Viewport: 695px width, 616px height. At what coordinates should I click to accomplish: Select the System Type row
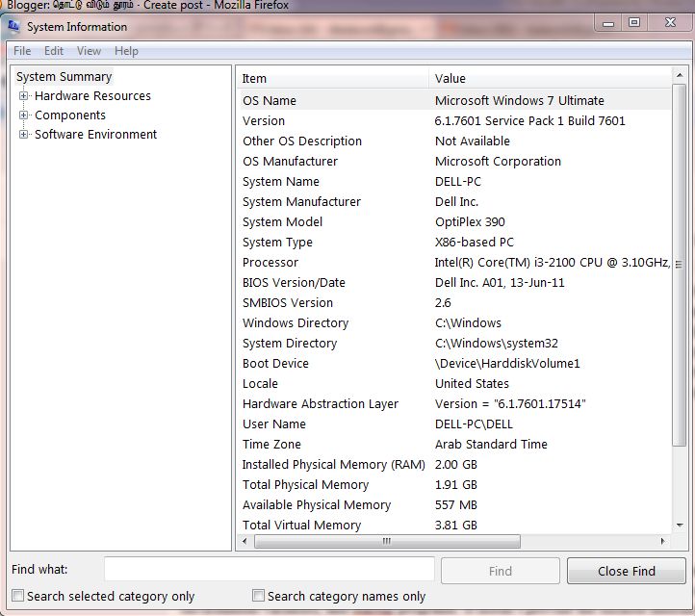point(454,242)
